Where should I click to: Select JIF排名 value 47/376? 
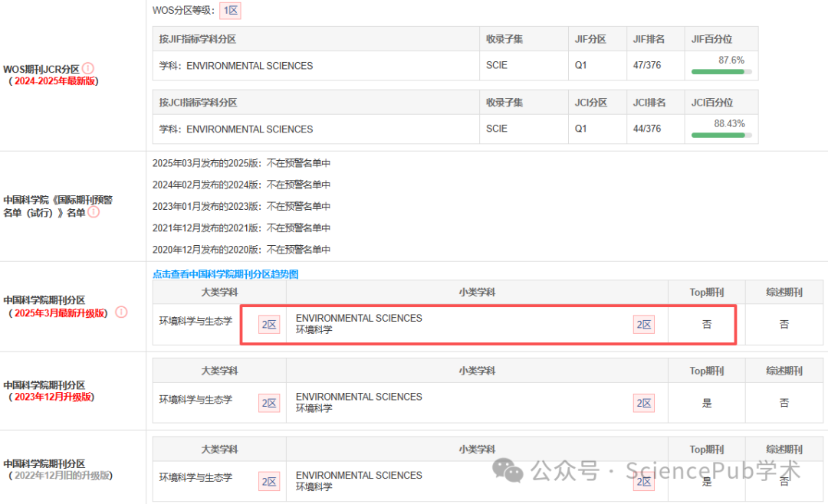click(647, 65)
